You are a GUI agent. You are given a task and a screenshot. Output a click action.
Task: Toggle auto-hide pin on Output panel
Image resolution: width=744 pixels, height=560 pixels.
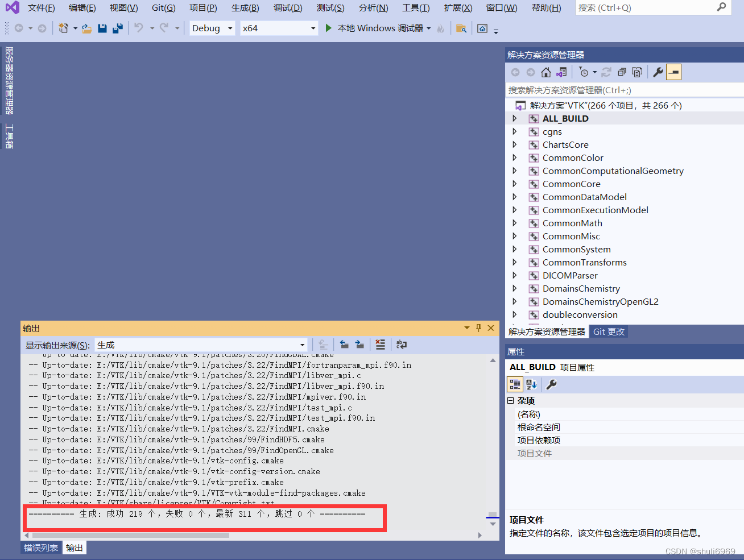(x=479, y=328)
